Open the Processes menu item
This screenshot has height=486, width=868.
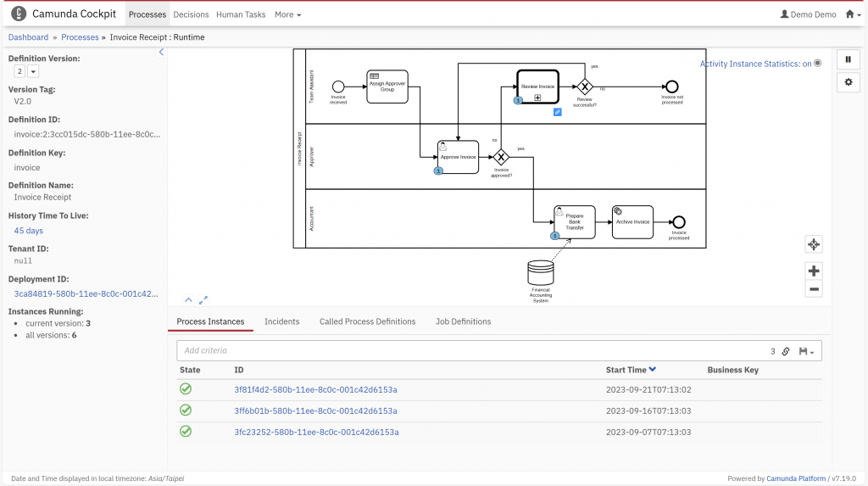[x=147, y=14]
